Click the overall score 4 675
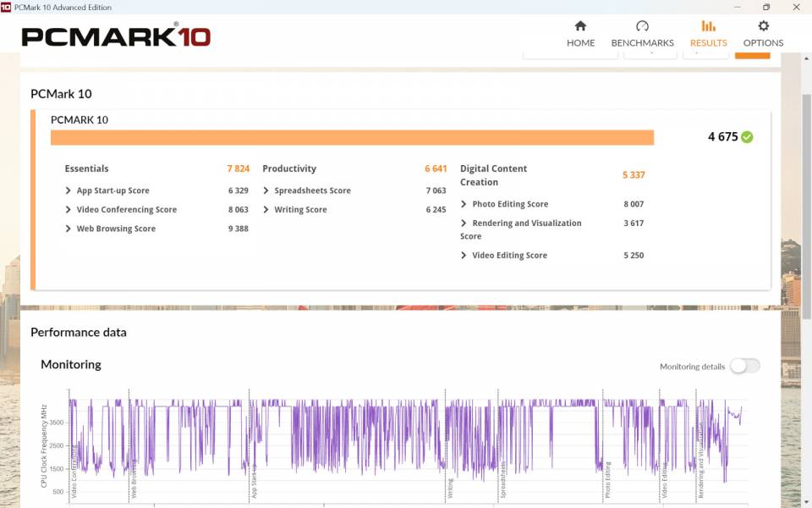 pos(723,137)
